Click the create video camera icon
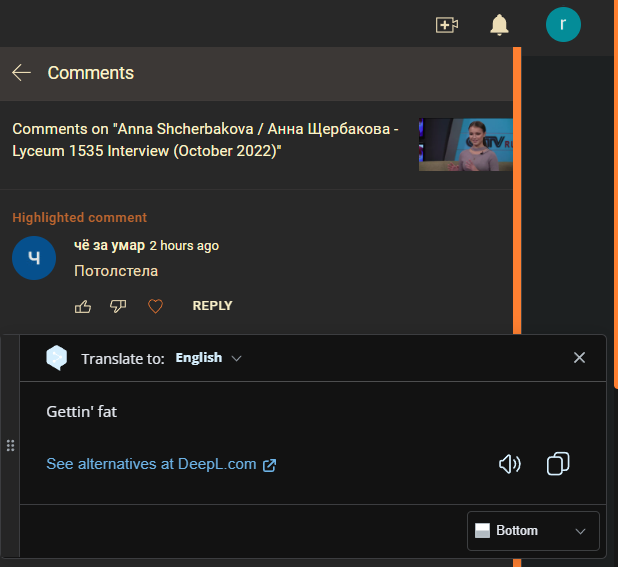618x567 pixels. 447,25
